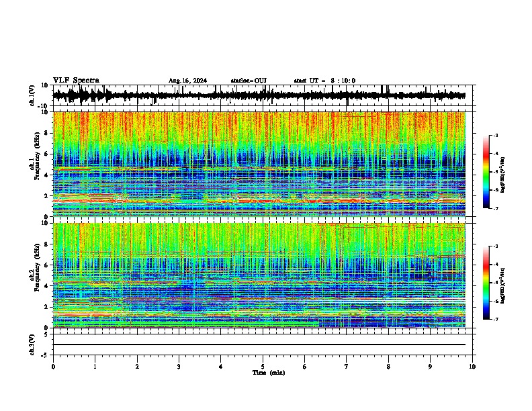Click the "ch.1(V)" waveform axis label
The height and width of the screenshot is (411, 532).
click(32, 95)
